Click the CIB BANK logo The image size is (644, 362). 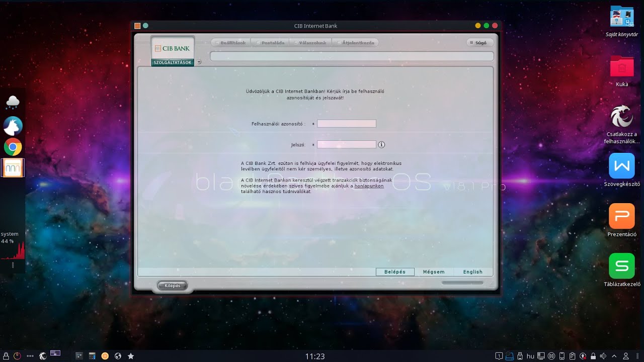click(173, 48)
